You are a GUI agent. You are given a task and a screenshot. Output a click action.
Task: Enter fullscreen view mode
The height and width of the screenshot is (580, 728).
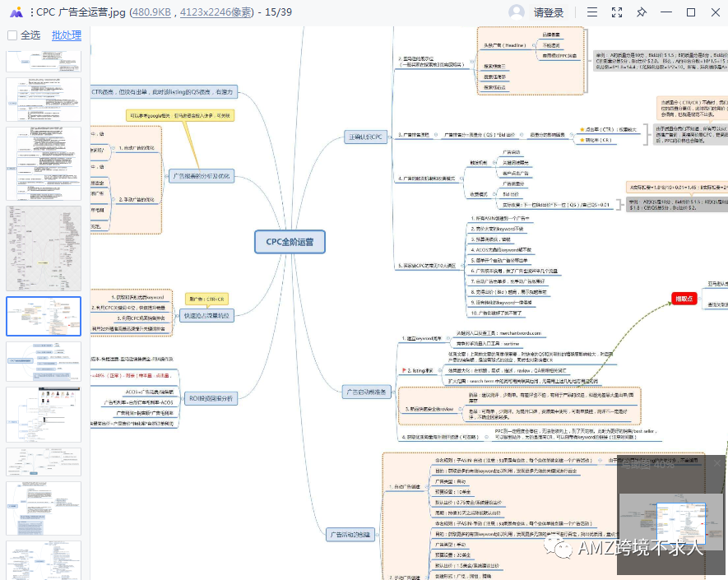[x=617, y=12]
